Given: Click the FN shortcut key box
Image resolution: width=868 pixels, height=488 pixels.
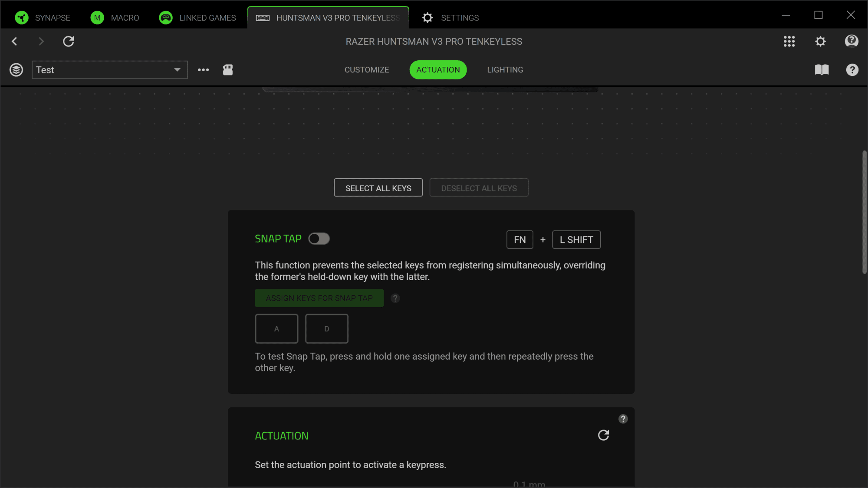Looking at the screenshot, I should point(520,240).
